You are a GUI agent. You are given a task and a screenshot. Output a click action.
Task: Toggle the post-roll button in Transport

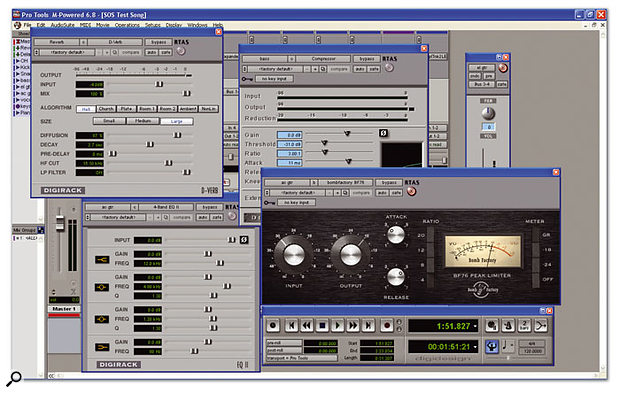[284, 350]
